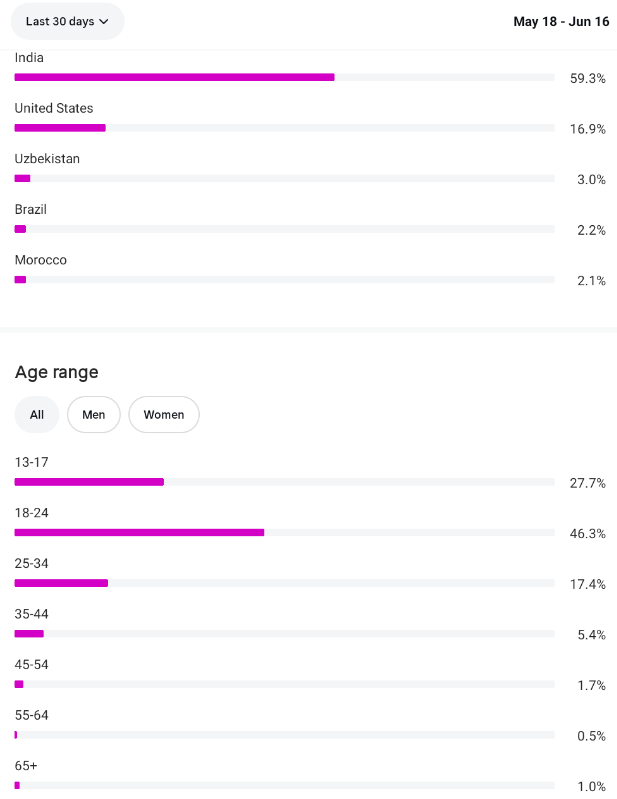Select the Brazil country label
The height and width of the screenshot is (799, 617).
[x=31, y=209]
